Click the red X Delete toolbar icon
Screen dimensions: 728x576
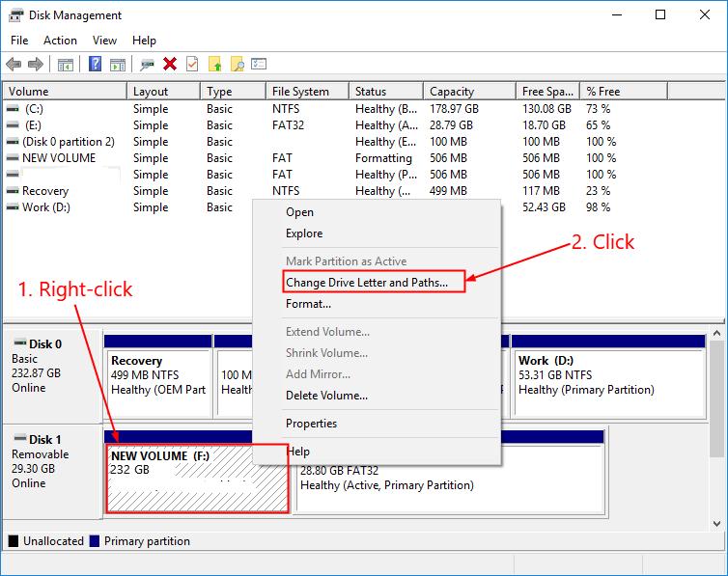pyautogui.click(x=170, y=64)
